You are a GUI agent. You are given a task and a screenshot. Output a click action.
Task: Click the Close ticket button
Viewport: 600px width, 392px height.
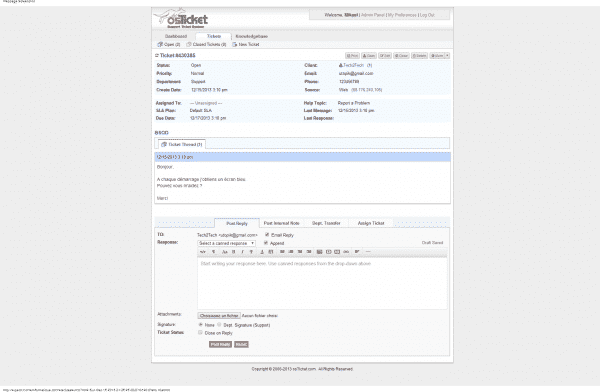pos(402,56)
